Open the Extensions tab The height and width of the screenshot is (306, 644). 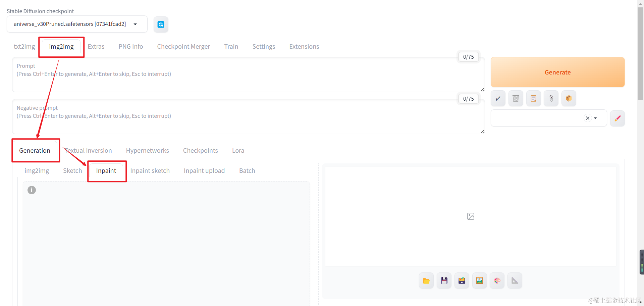(x=304, y=46)
